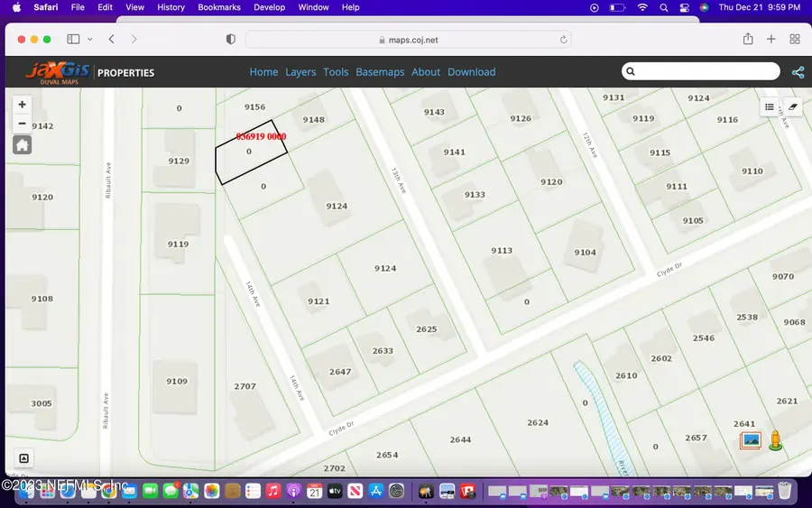
Task: Select the eraser clear-graphics tool
Action: tap(793, 107)
